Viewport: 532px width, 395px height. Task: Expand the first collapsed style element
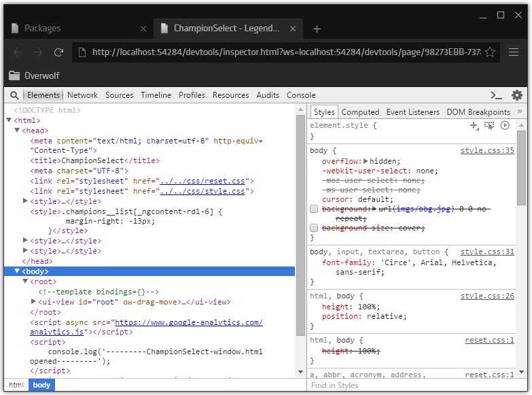[x=25, y=201]
